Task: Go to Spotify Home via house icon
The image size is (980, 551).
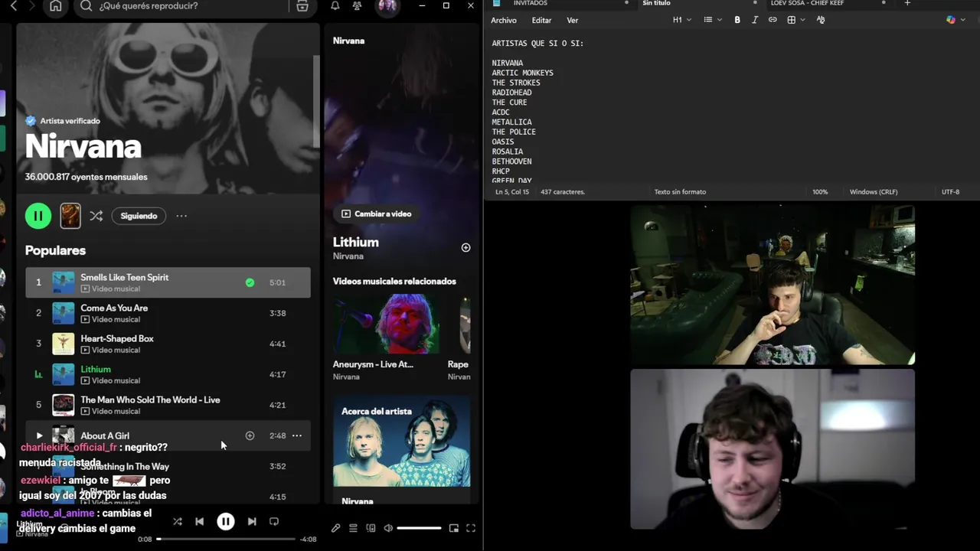Action: pyautogui.click(x=56, y=6)
